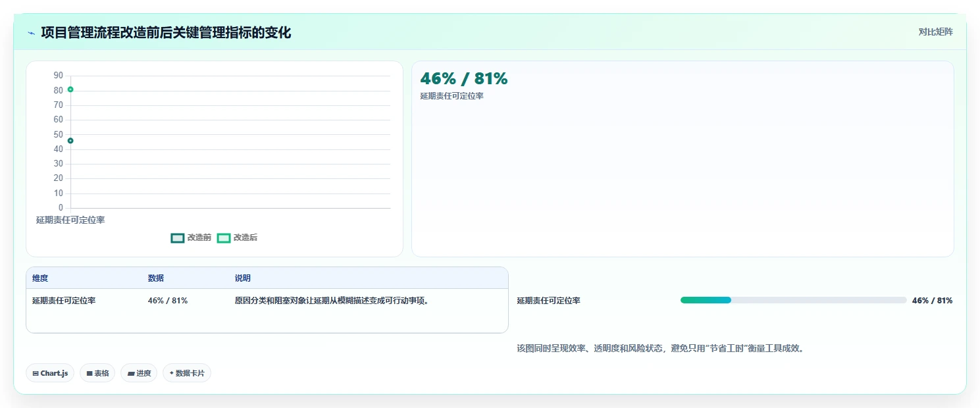The width and height of the screenshot is (980, 408).
Task: Click the Chart.js tag chip
Action: pyautogui.click(x=51, y=373)
